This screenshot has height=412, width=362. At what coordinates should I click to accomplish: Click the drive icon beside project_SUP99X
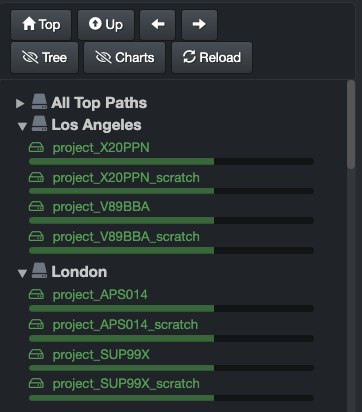point(36,354)
